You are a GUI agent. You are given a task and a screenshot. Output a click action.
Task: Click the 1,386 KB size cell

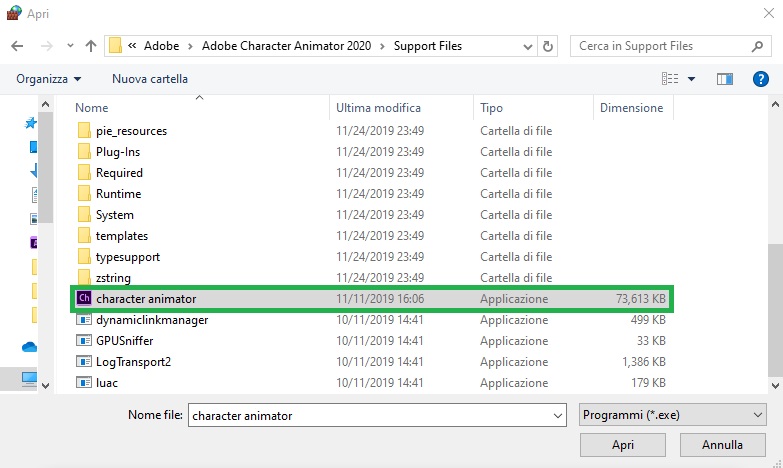(x=644, y=362)
